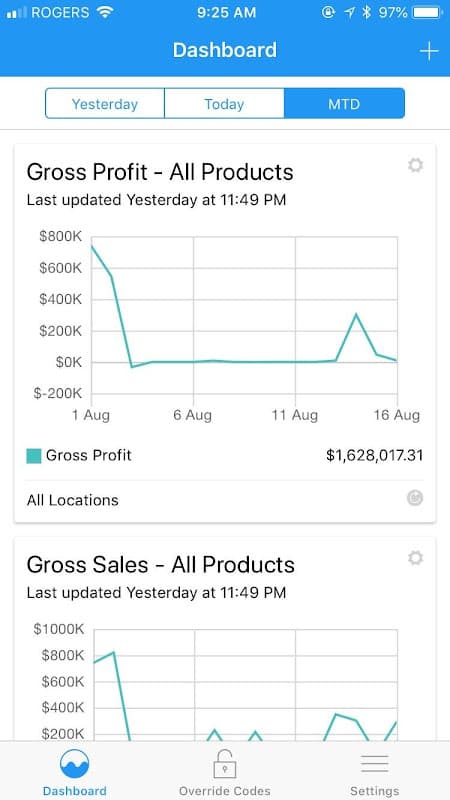The width and height of the screenshot is (450, 800).
Task: Open Gross Sales - All Products title
Action: (161, 565)
